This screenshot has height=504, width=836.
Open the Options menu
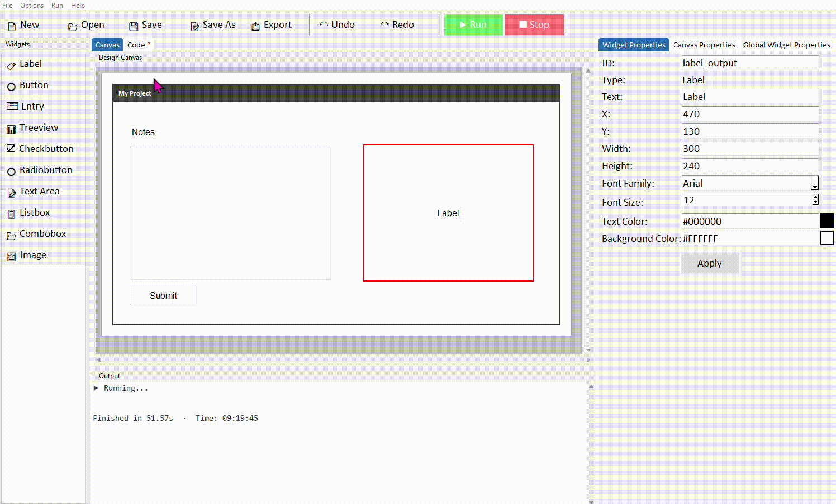(x=31, y=6)
